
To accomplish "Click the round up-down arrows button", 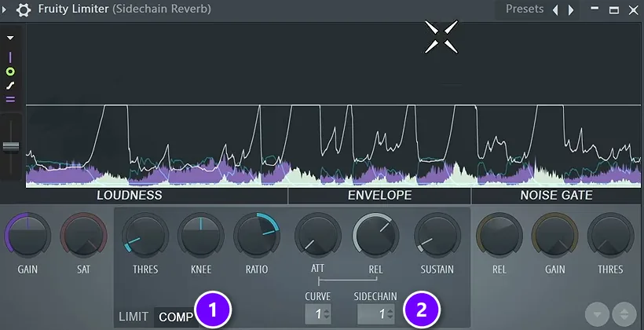I will (624, 314).
